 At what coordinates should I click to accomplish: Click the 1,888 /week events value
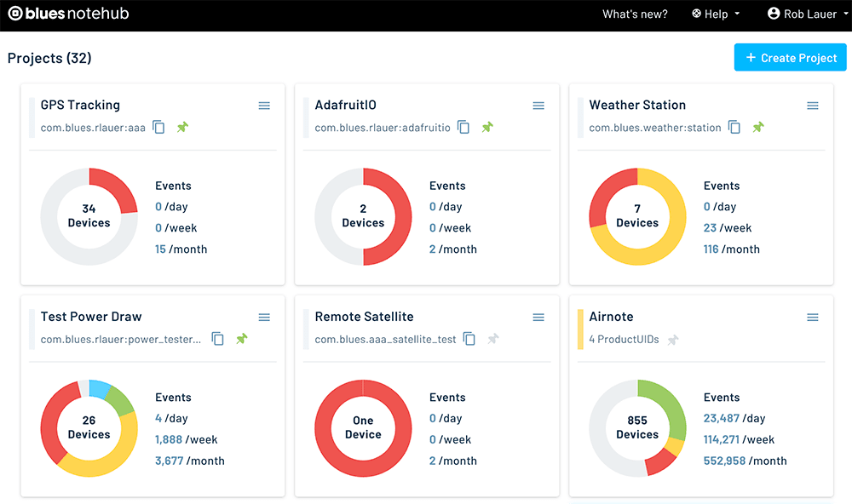tap(186, 439)
